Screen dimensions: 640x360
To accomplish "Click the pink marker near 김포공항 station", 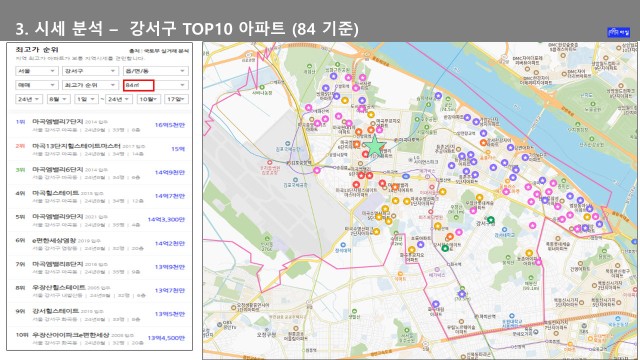I will click(x=317, y=170).
